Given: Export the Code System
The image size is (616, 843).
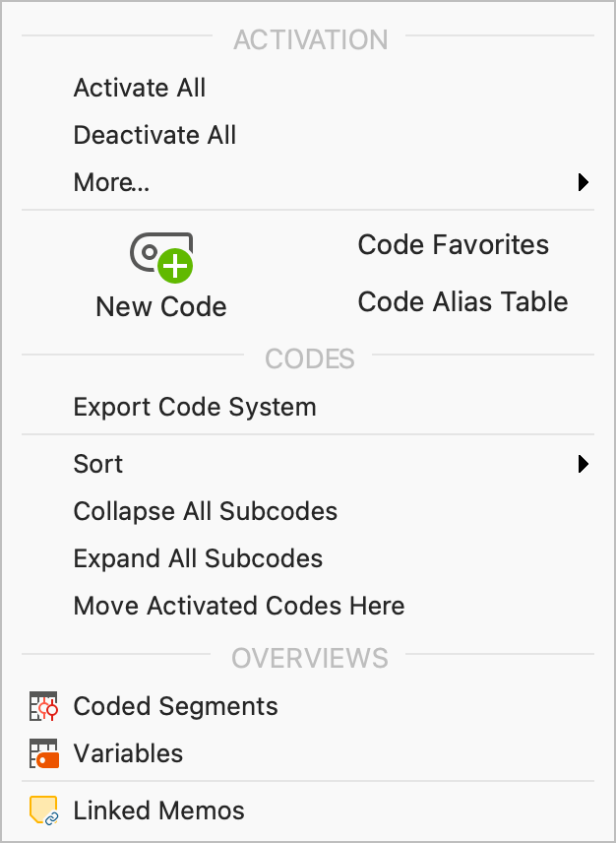Looking at the screenshot, I should (194, 407).
